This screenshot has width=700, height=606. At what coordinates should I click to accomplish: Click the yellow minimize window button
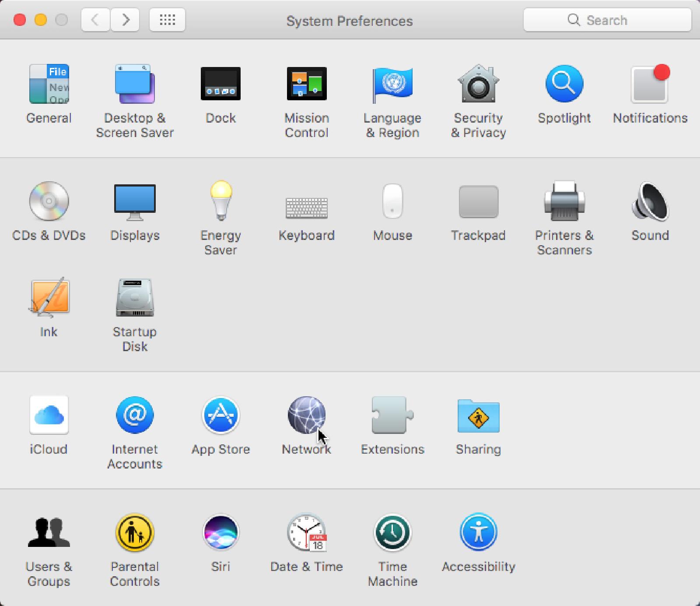[41, 20]
